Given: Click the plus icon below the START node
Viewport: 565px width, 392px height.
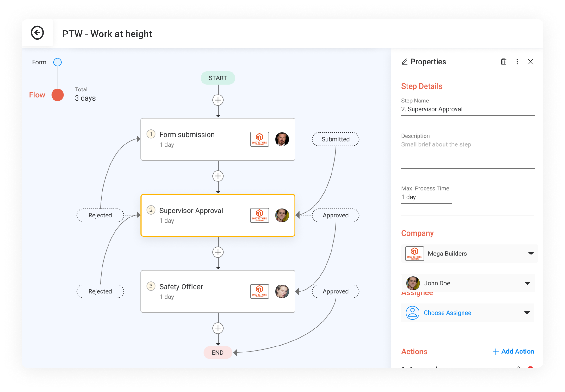Looking at the screenshot, I should 218,100.
